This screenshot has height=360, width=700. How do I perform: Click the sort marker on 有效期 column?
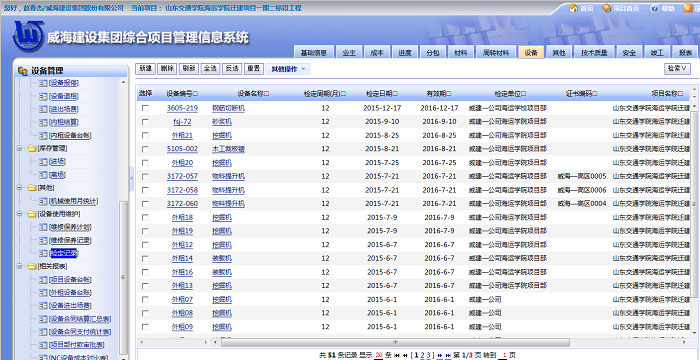coord(449,94)
